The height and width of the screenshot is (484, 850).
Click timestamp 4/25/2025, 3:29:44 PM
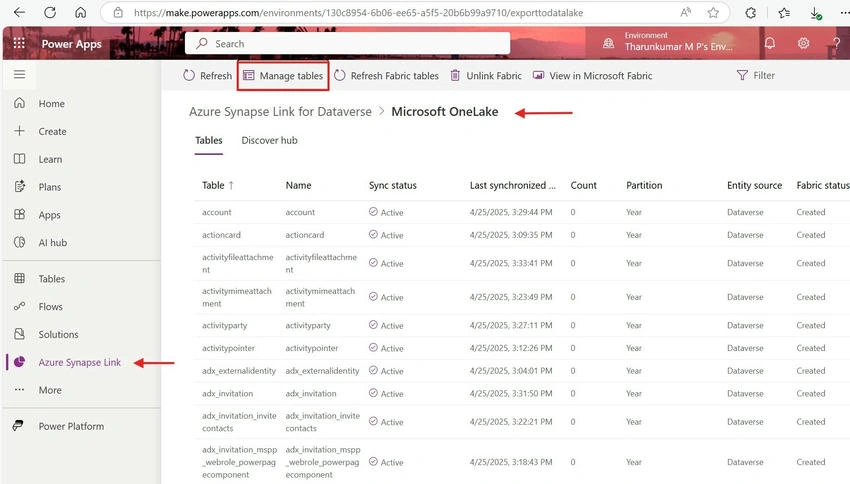coord(511,212)
